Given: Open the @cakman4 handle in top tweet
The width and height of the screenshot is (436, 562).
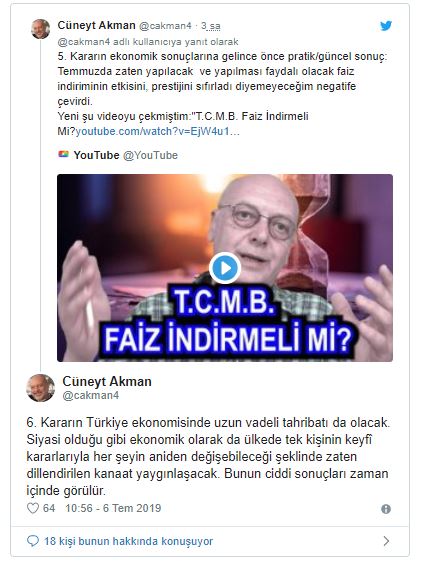Looking at the screenshot, I should [x=165, y=26].
